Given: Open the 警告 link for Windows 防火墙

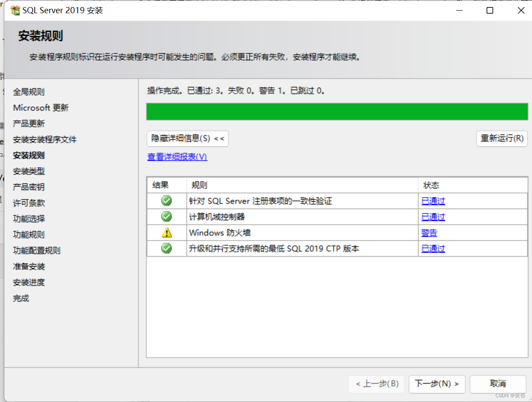Looking at the screenshot, I should click(x=429, y=233).
